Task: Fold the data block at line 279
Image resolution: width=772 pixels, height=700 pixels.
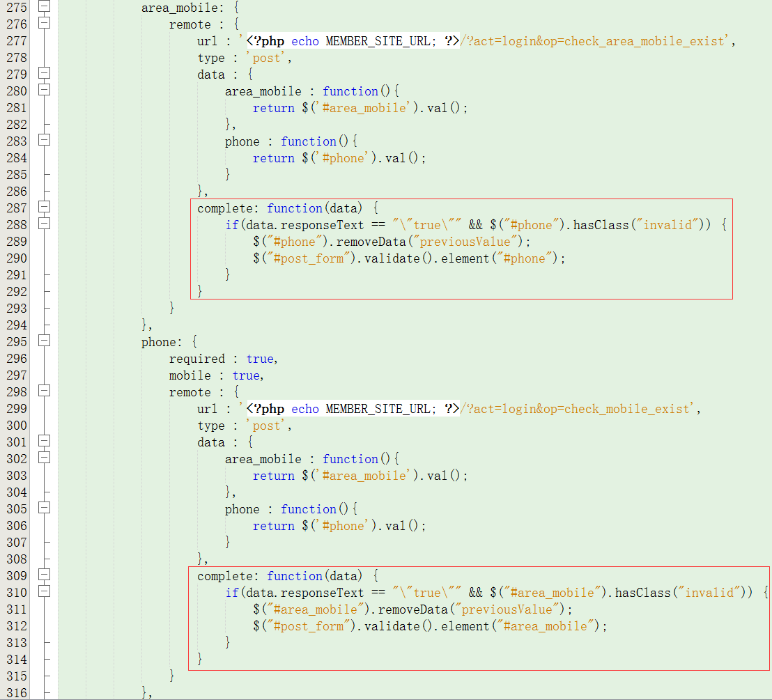Action: (x=45, y=75)
